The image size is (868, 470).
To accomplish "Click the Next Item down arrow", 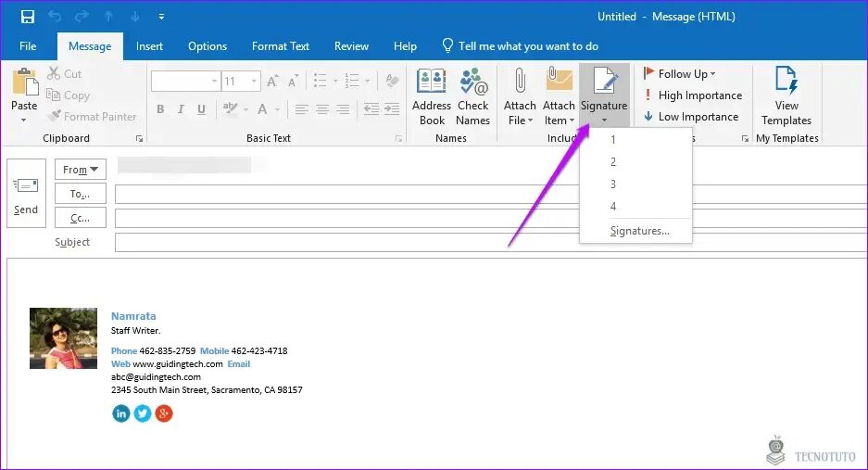I will [x=135, y=17].
